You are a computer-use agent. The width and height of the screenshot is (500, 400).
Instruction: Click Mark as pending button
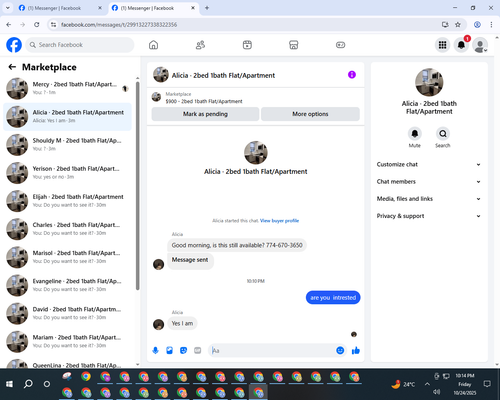205,114
